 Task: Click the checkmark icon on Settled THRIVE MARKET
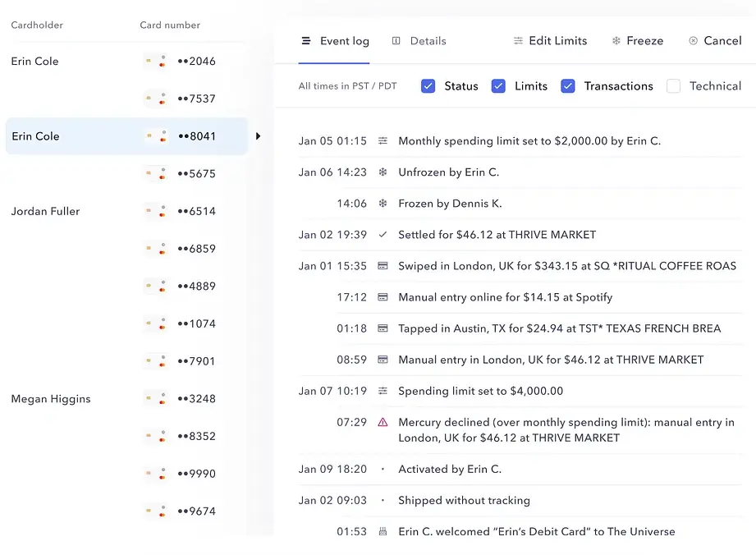coord(383,235)
